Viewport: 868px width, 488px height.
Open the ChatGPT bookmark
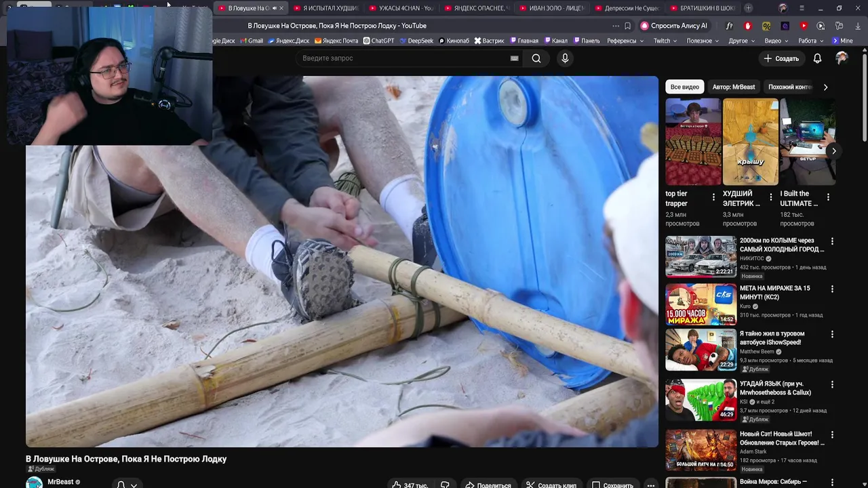click(x=378, y=41)
